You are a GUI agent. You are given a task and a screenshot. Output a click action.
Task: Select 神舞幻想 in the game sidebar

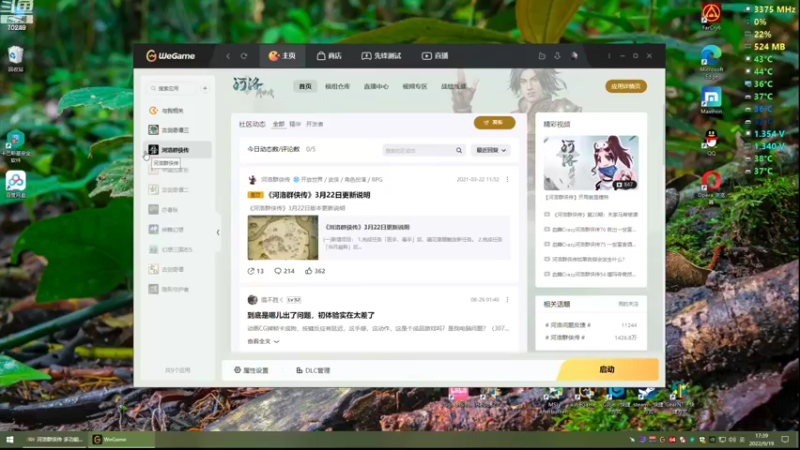[x=177, y=230]
